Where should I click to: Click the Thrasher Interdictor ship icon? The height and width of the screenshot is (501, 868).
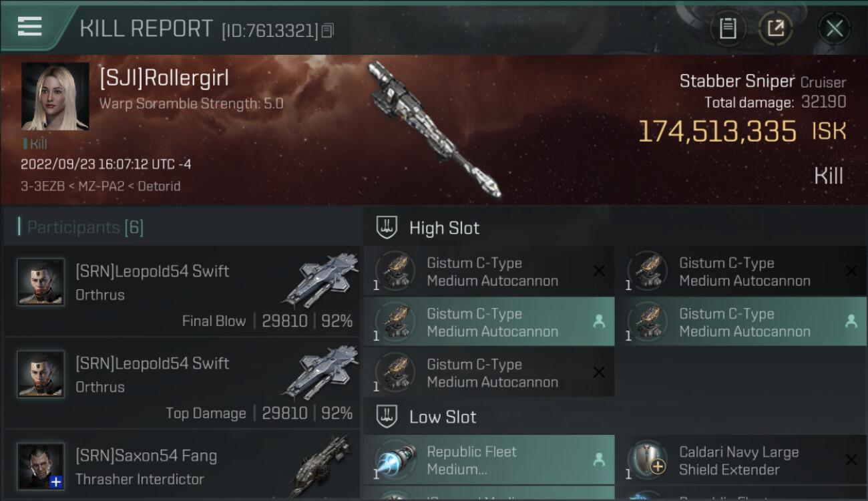point(321,466)
